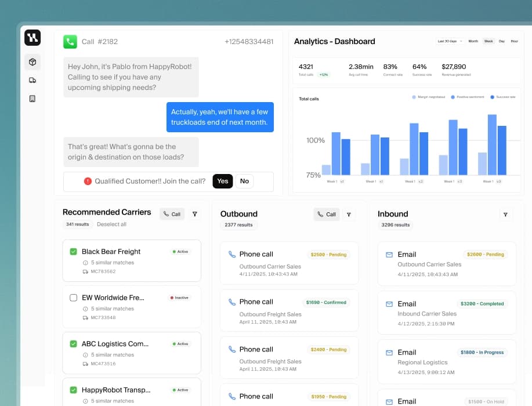The width and height of the screenshot is (532, 406).
Task: Click the +12% total calls badge
Action: pyautogui.click(x=324, y=75)
